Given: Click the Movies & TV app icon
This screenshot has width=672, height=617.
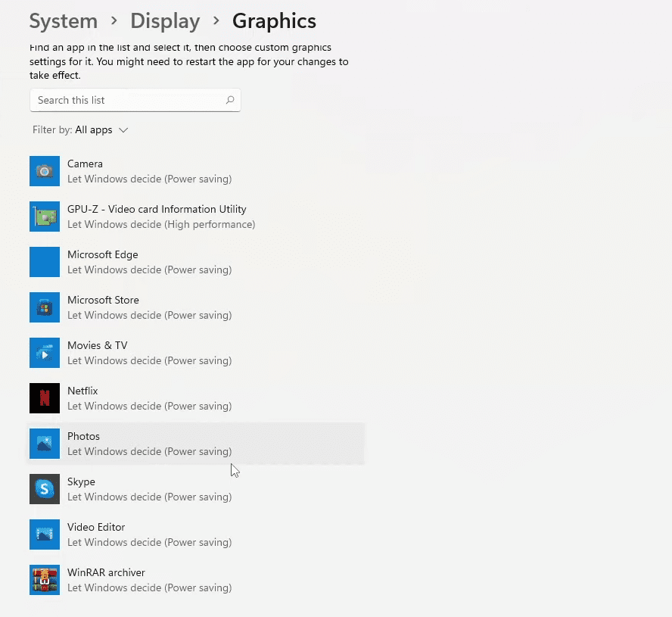Looking at the screenshot, I should pos(45,353).
